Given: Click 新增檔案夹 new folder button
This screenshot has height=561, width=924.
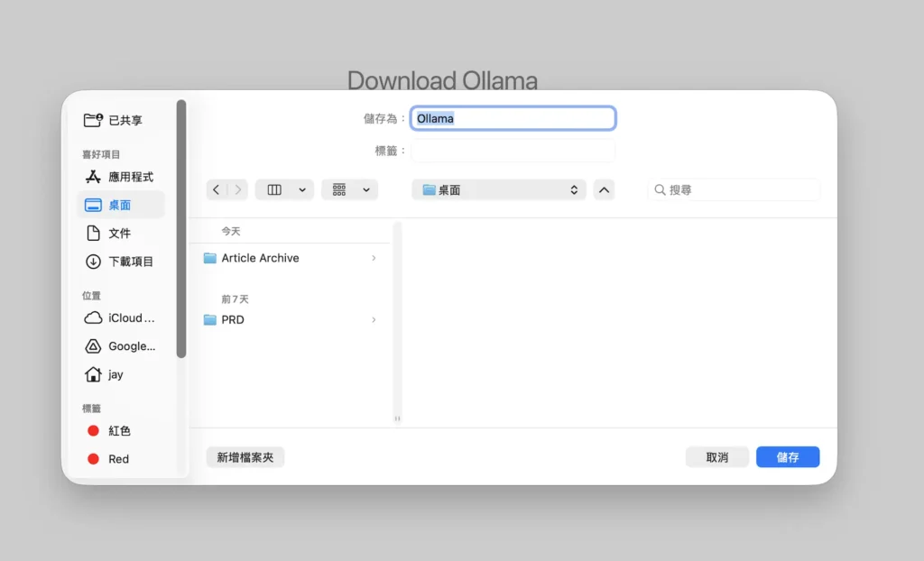Looking at the screenshot, I should point(245,457).
